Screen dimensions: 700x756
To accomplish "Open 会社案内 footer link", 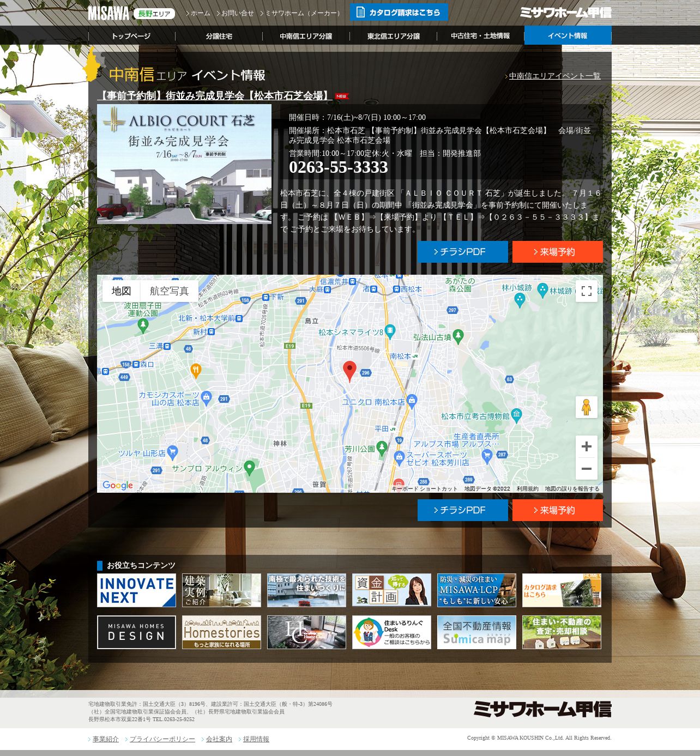I will click(x=219, y=739).
